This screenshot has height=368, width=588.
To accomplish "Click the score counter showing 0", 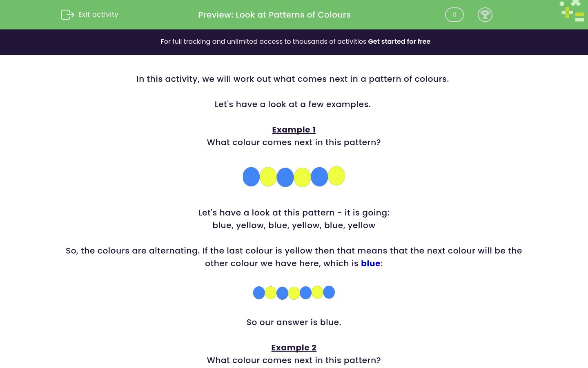I will 454,14.
